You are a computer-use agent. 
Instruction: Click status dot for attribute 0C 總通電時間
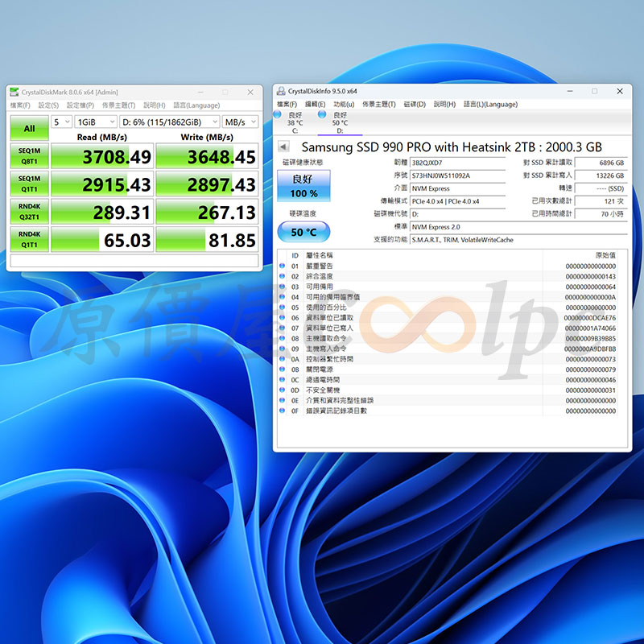(x=283, y=379)
